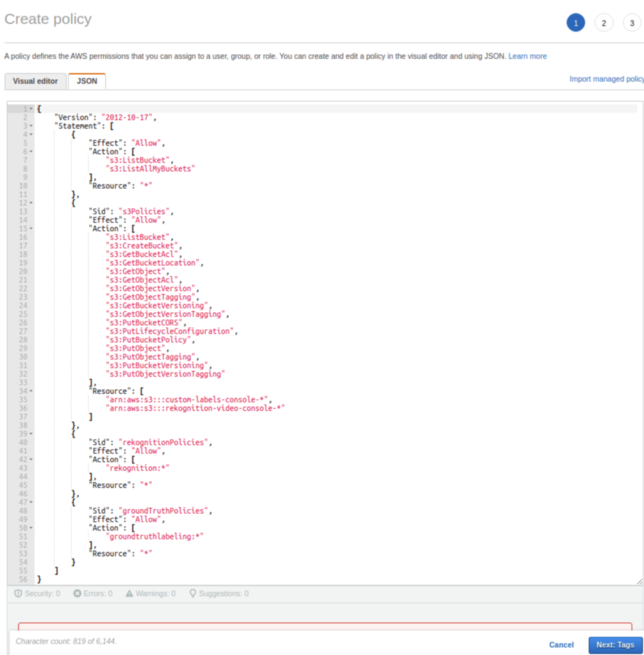Click the Character count text
The width and height of the screenshot is (644, 655).
pos(66,641)
